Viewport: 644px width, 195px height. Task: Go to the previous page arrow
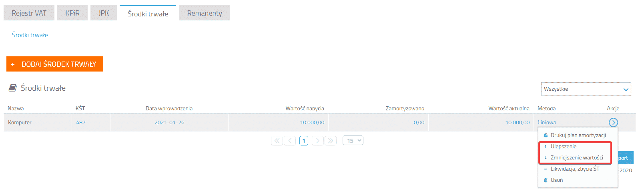coord(290,141)
